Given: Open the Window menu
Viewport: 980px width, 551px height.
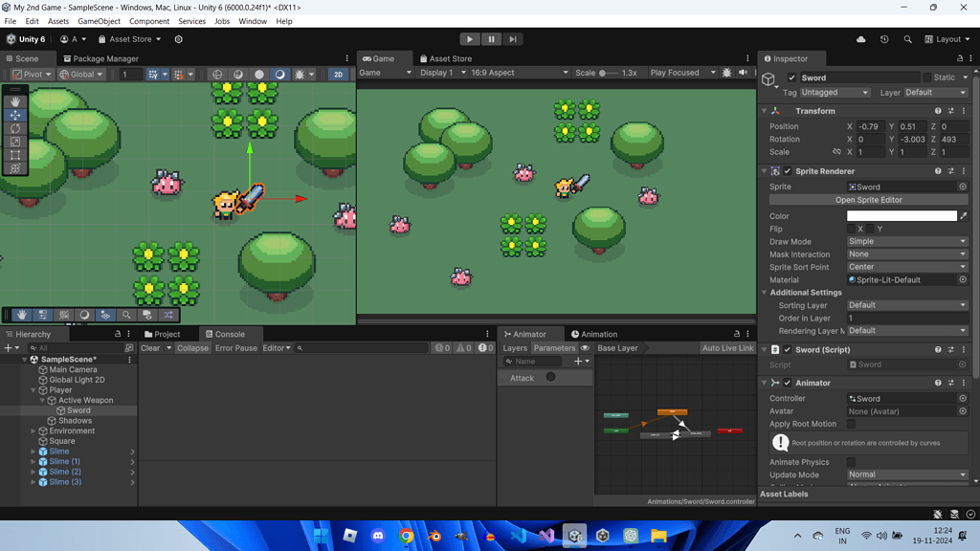Looking at the screenshot, I should coord(253,21).
